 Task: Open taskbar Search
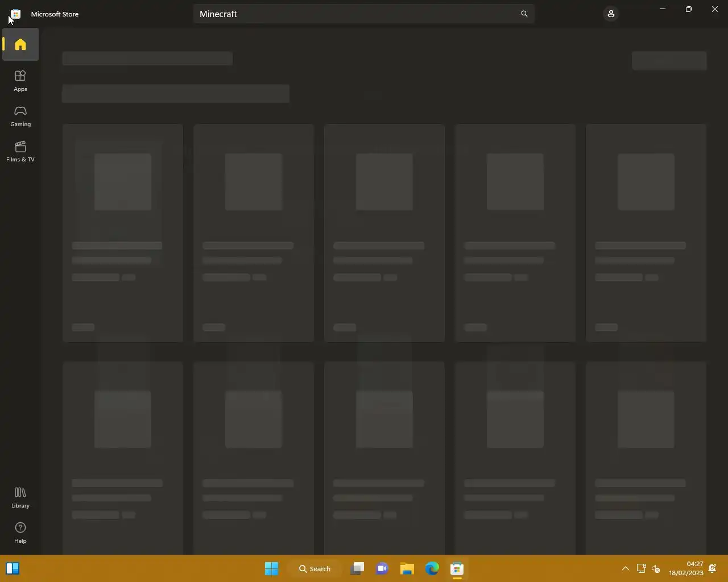click(315, 568)
